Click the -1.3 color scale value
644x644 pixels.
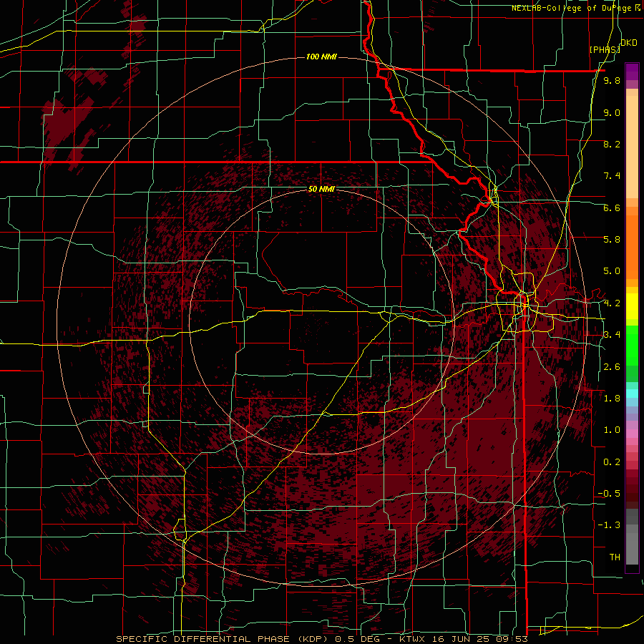[x=609, y=525]
